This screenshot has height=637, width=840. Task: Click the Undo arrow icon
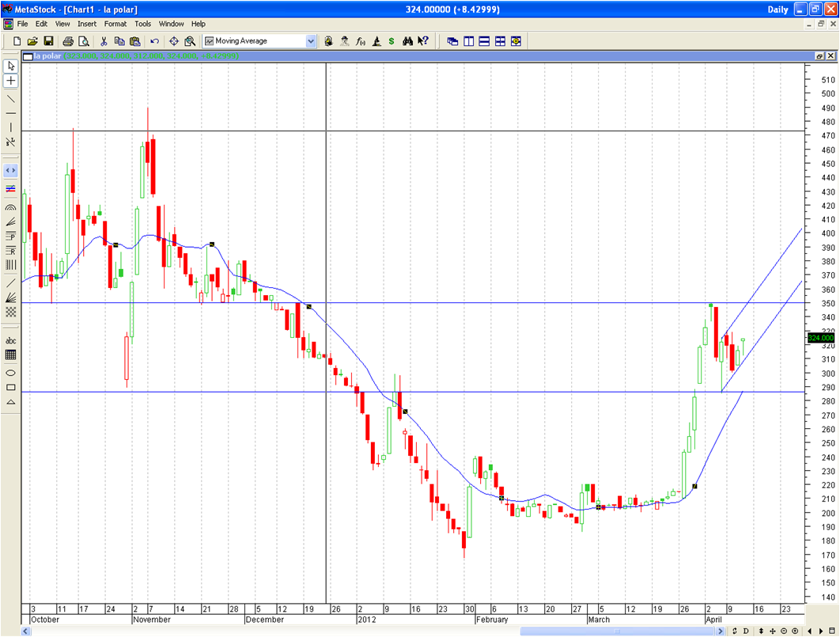154,41
